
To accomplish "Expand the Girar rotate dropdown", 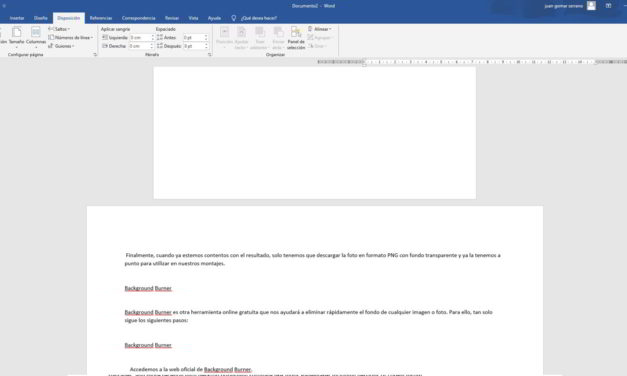I will (317, 46).
